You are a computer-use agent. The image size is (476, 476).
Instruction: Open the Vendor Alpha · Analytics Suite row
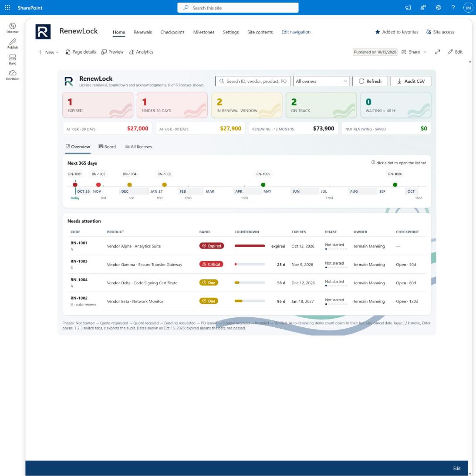(246, 246)
